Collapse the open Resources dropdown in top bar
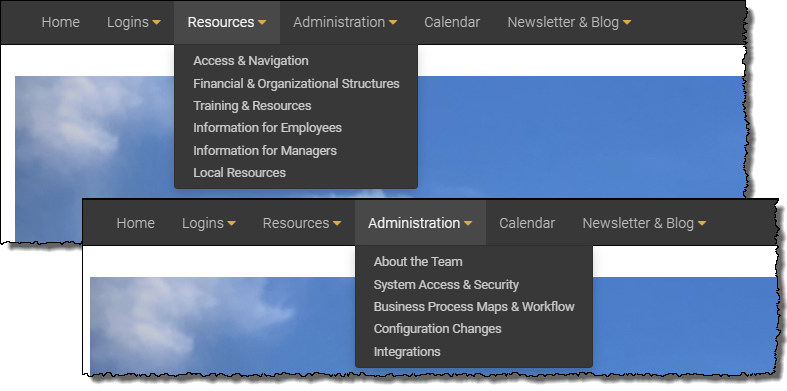Viewport: 787px width, 391px height. tap(227, 22)
